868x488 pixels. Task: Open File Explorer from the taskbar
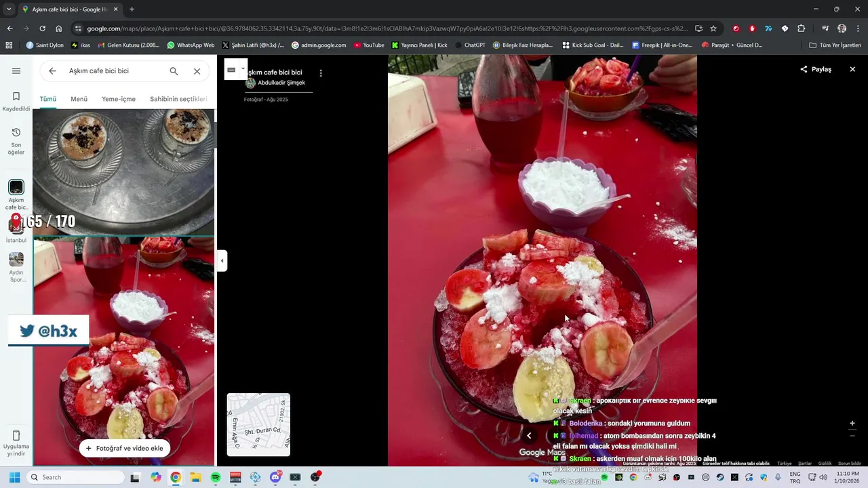(x=195, y=477)
